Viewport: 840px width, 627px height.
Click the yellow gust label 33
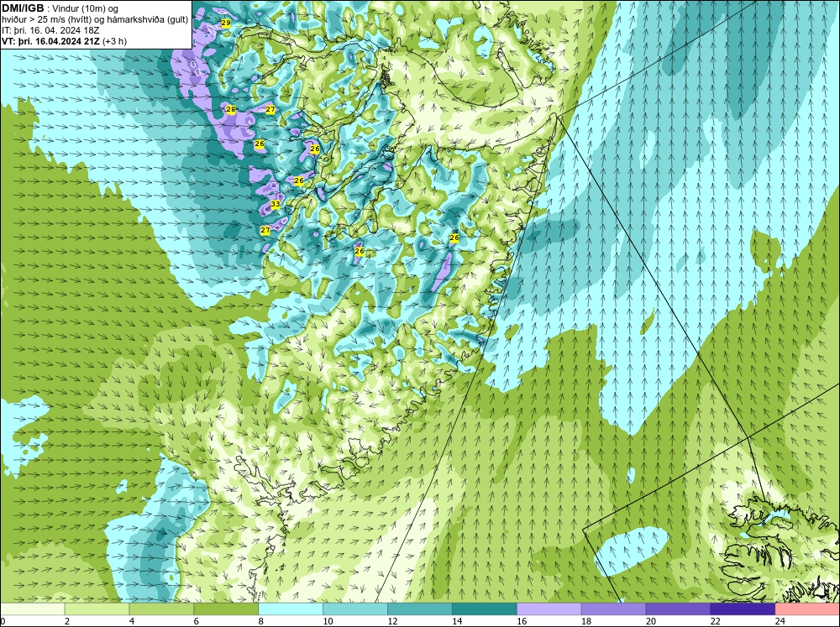[276, 204]
